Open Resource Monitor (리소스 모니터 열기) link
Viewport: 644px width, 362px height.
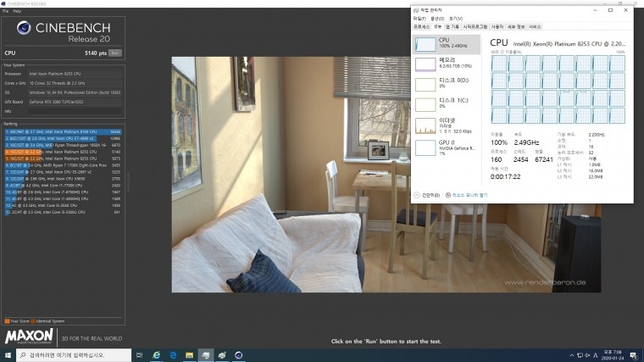click(467, 195)
